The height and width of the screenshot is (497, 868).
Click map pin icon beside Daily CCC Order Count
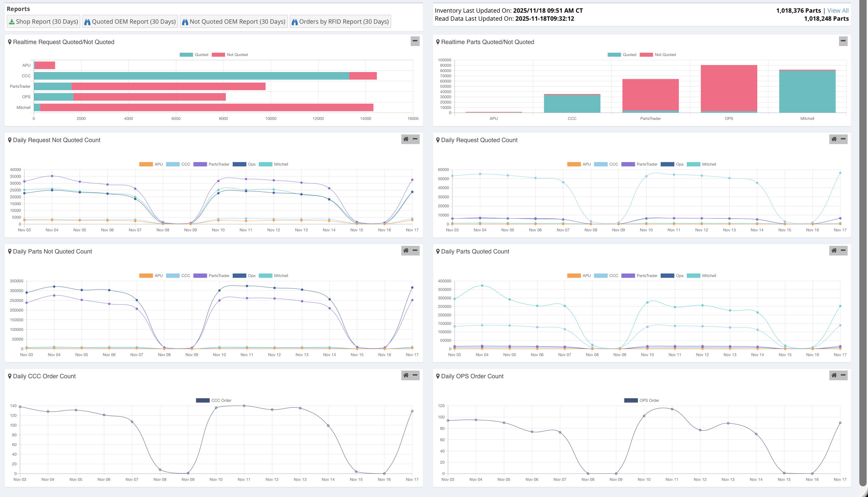click(10, 376)
